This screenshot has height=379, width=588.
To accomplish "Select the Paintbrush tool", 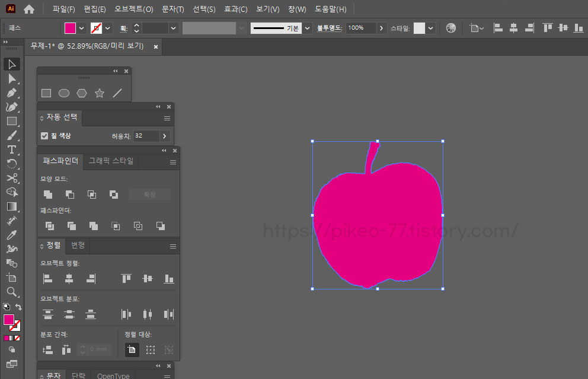I will 12,135.
